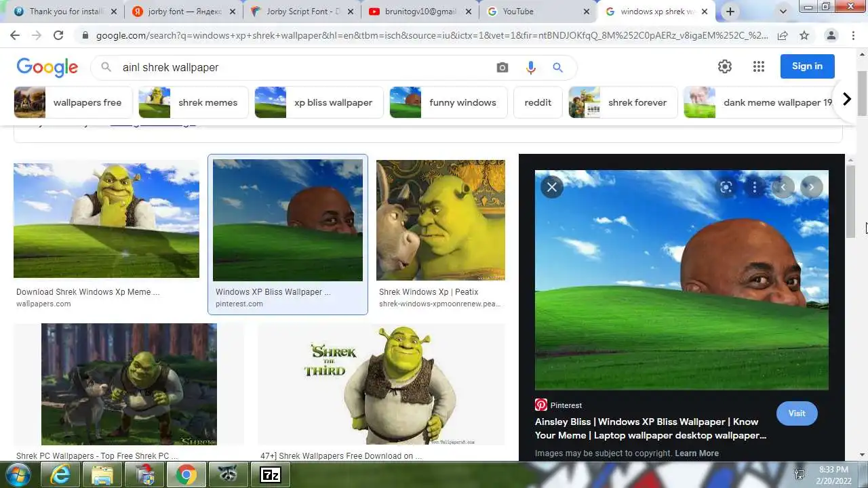The image size is (868, 488).
Task: Open the Learn More copyright link
Action: 696,453
